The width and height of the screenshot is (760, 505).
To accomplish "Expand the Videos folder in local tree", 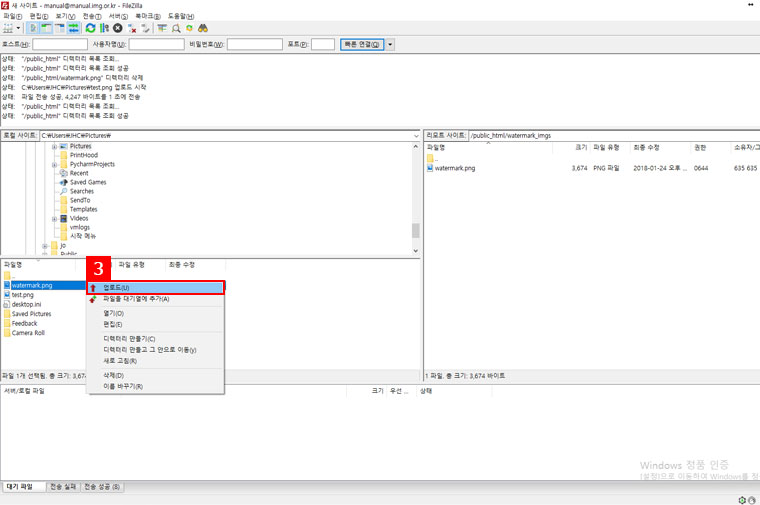I will tap(54, 218).
